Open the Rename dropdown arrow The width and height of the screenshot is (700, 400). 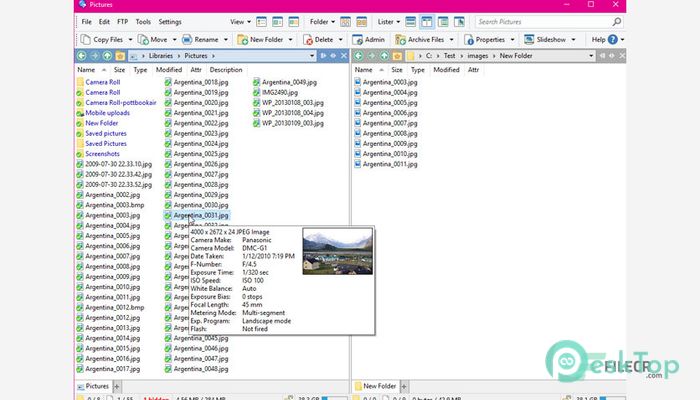(x=226, y=39)
